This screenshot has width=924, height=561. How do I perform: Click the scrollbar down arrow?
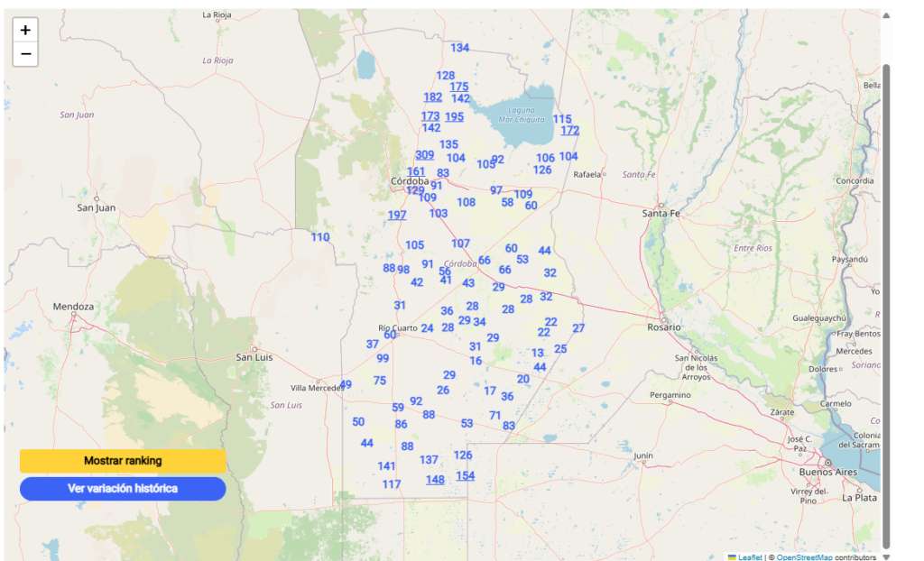886,556
